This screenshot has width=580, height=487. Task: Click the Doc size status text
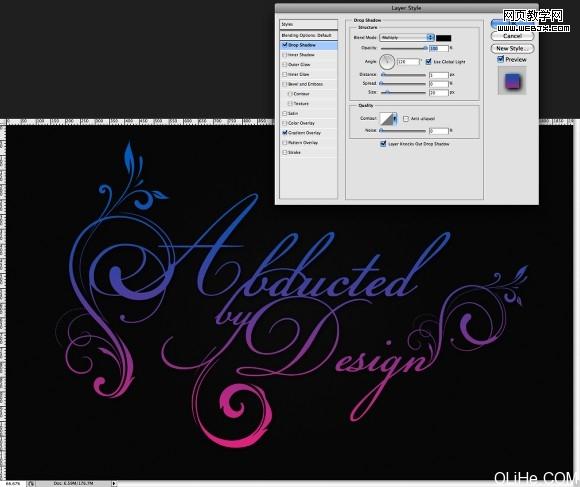coord(74,483)
